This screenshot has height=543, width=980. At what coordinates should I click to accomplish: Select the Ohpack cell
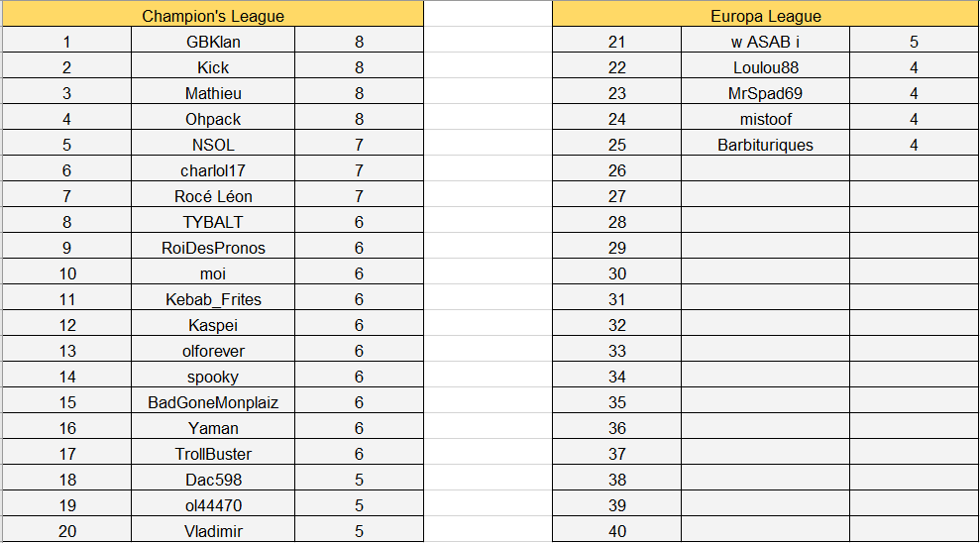click(x=213, y=119)
